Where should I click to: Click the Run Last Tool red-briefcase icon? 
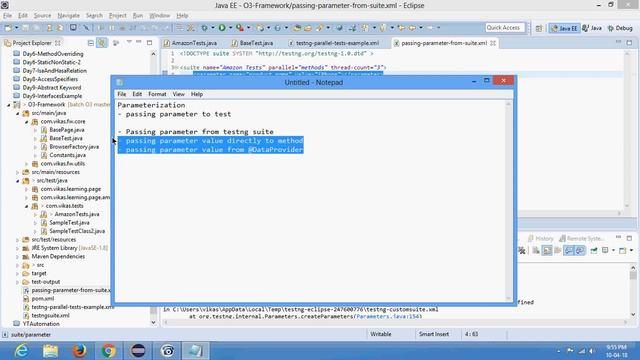coord(240,28)
